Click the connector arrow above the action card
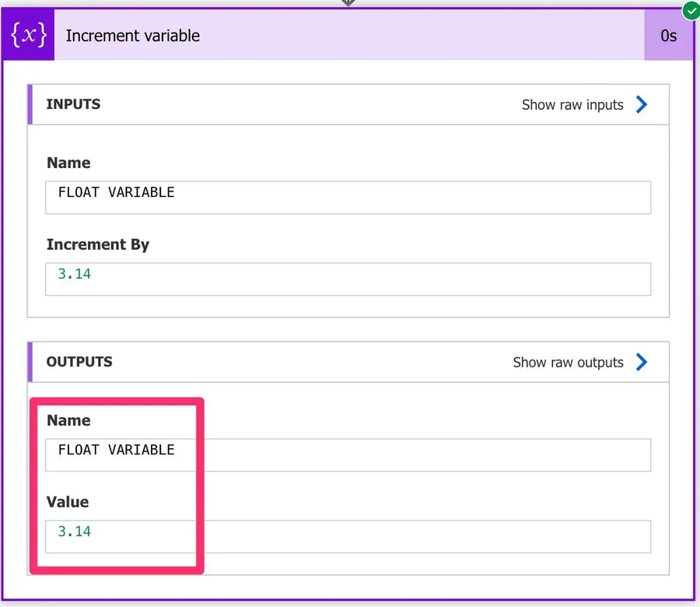700x607 pixels. coord(348,3)
